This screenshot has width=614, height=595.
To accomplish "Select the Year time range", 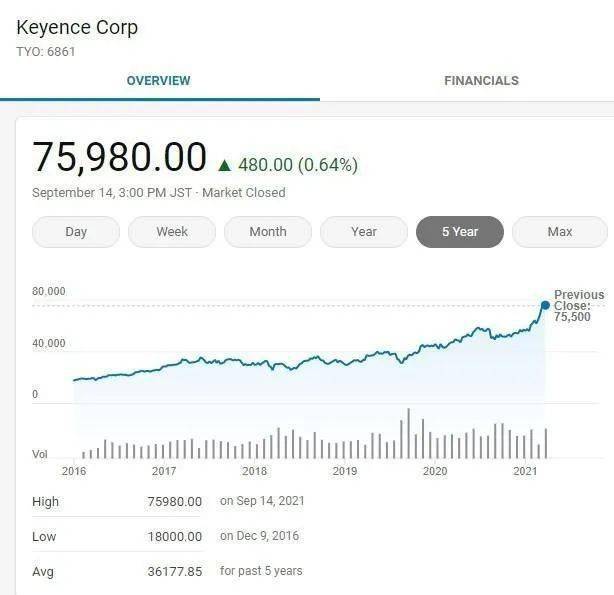I will click(x=364, y=232).
